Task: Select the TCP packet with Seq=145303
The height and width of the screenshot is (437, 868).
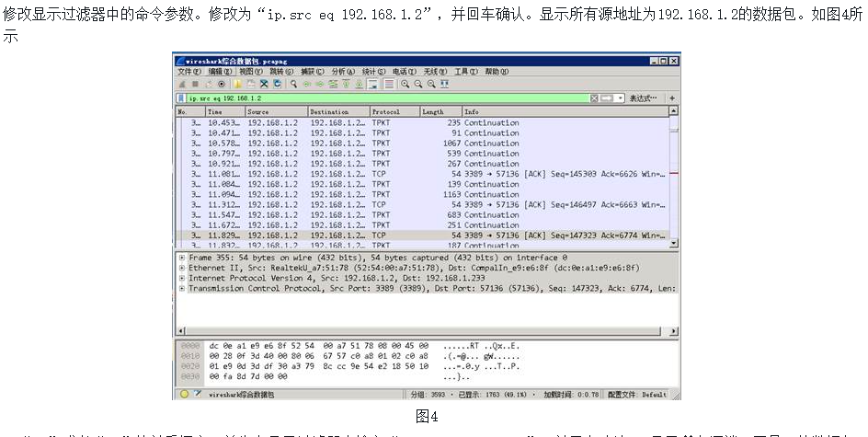Action: pos(422,174)
